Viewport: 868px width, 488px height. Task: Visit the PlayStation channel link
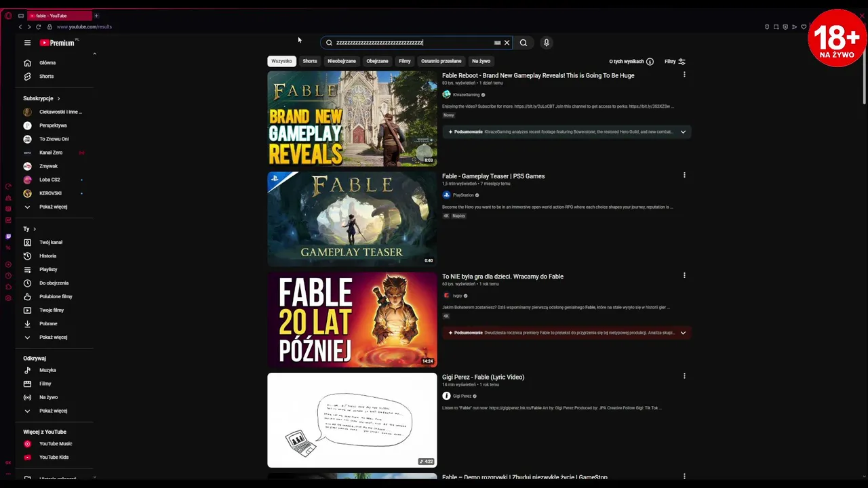coord(463,195)
